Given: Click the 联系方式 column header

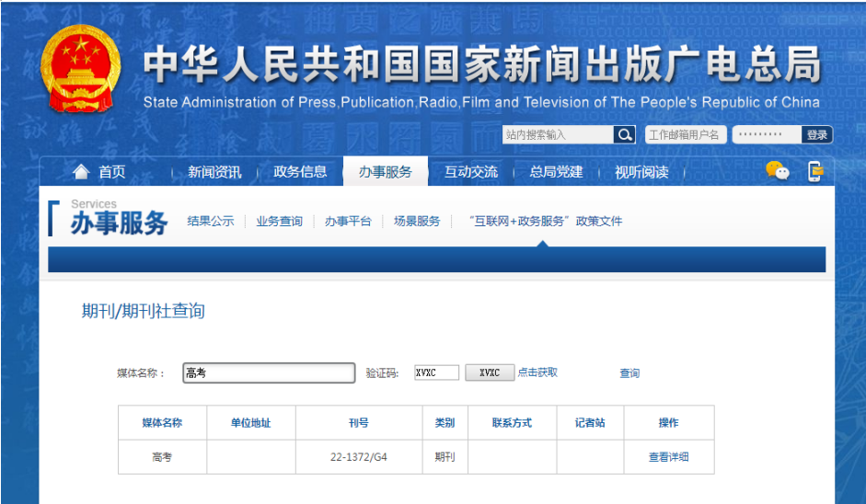Looking at the screenshot, I should point(512,423).
